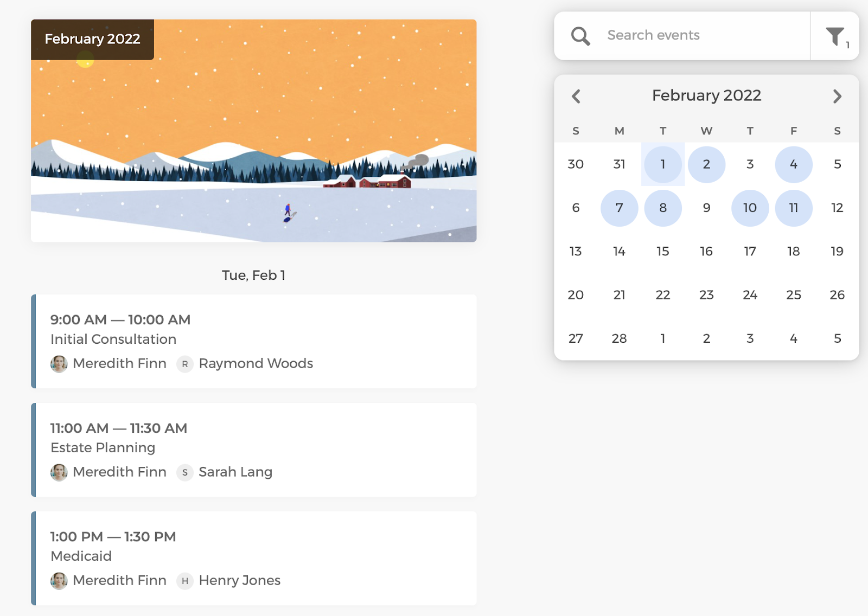868x616 pixels.
Task: Open the Medicaid appointment card
Action: click(254, 557)
